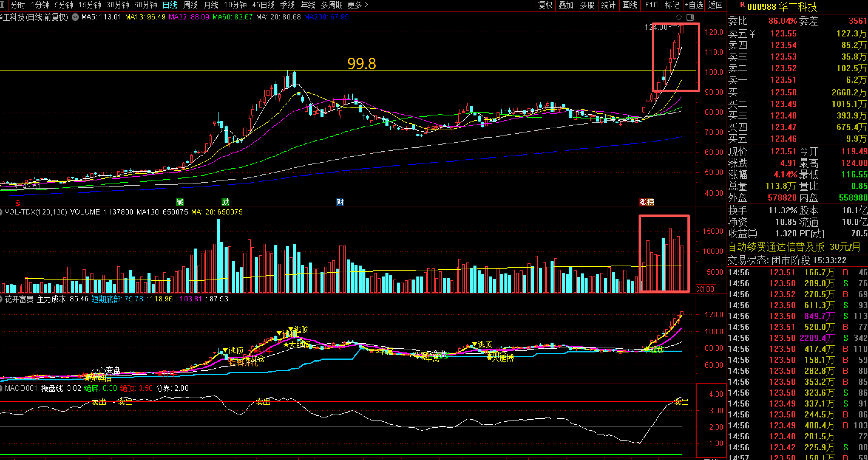Click the green 减 event marker
Image resolution: width=868 pixels, height=460 pixels.
coord(180,202)
